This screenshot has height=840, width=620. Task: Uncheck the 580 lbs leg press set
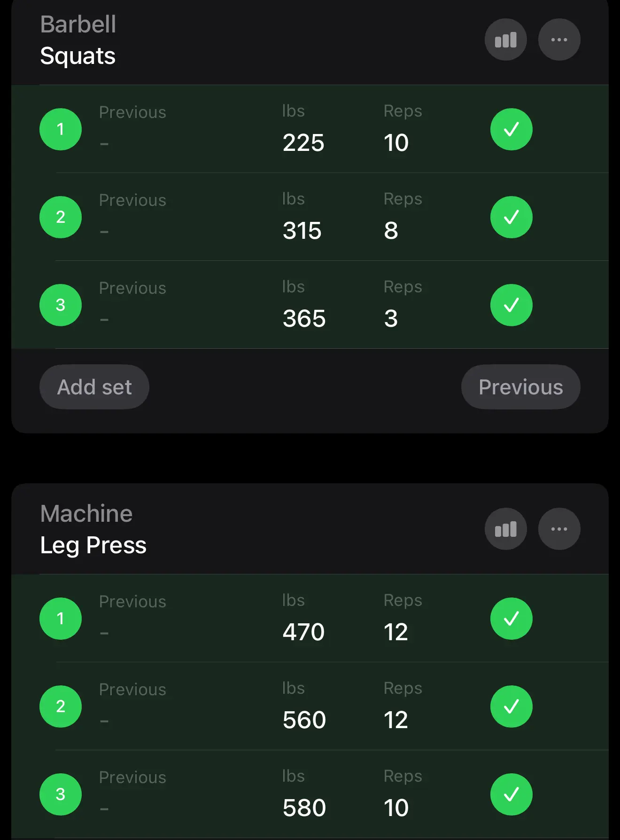coord(511,794)
